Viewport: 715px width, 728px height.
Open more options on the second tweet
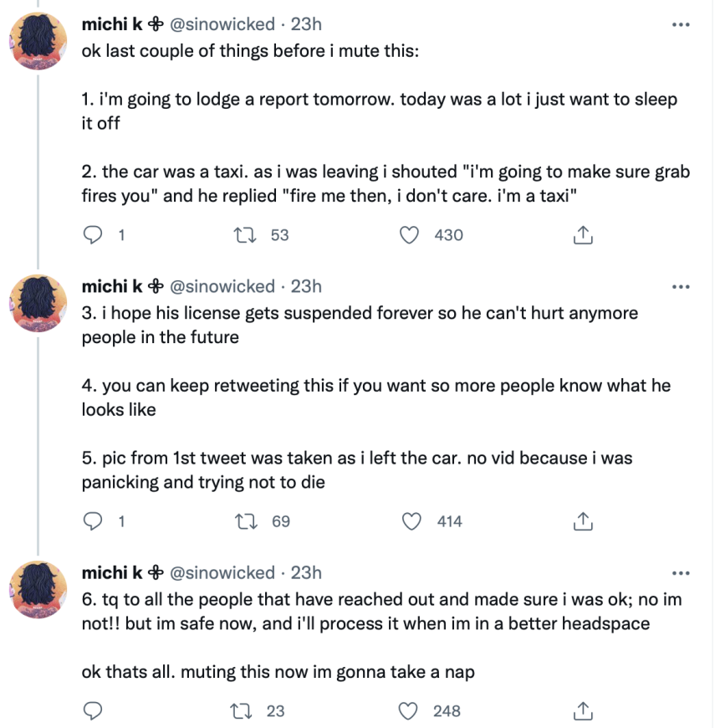(681, 287)
